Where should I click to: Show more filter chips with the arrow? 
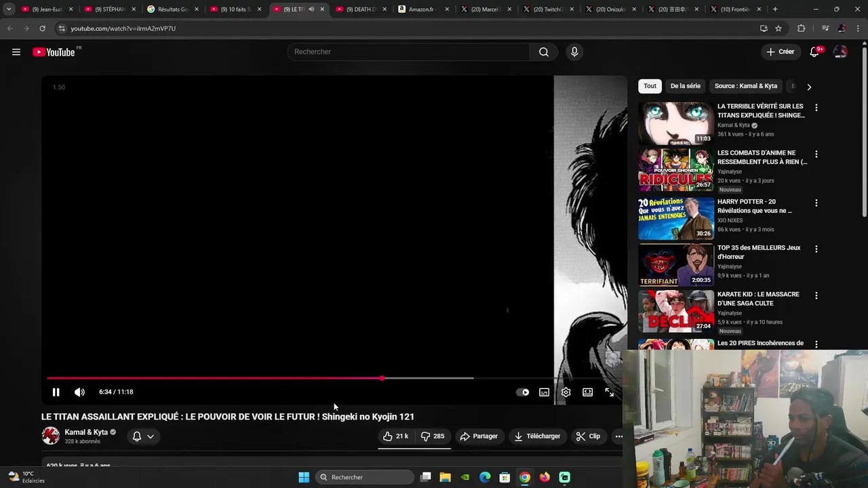click(808, 87)
